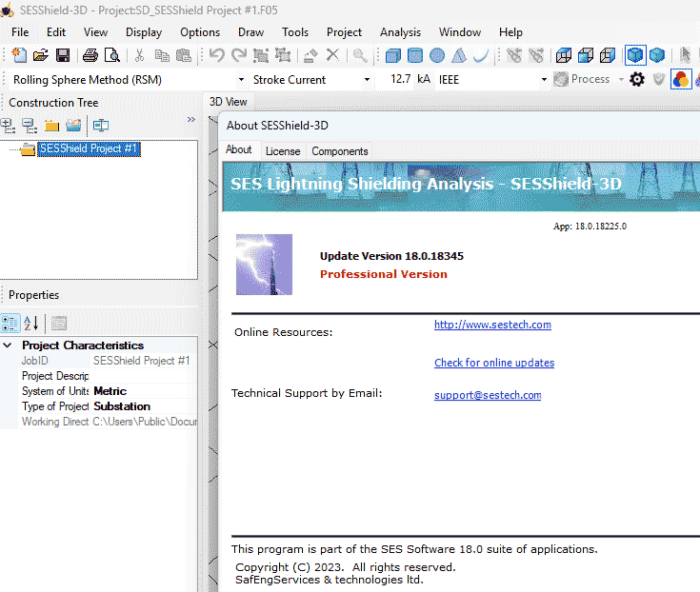This screenshot has height=592, width=700.
Task: Draw a cone shape
Action: click(459, 55)
